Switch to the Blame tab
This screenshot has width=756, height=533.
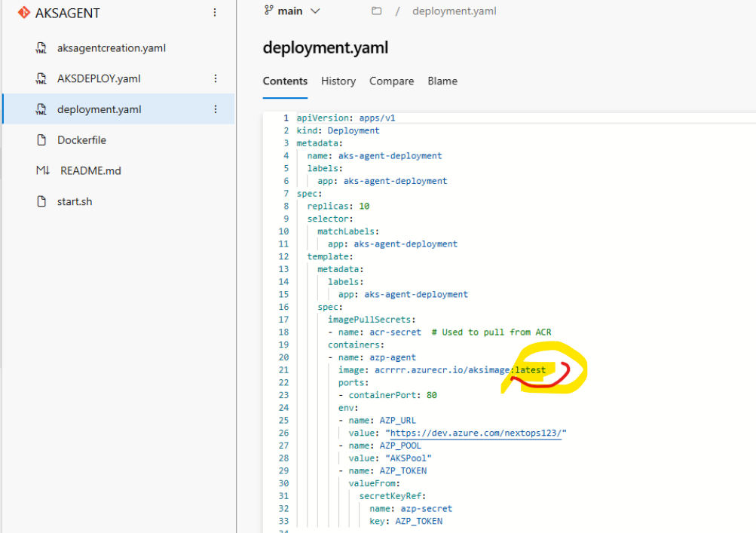(x=442, y=81)
